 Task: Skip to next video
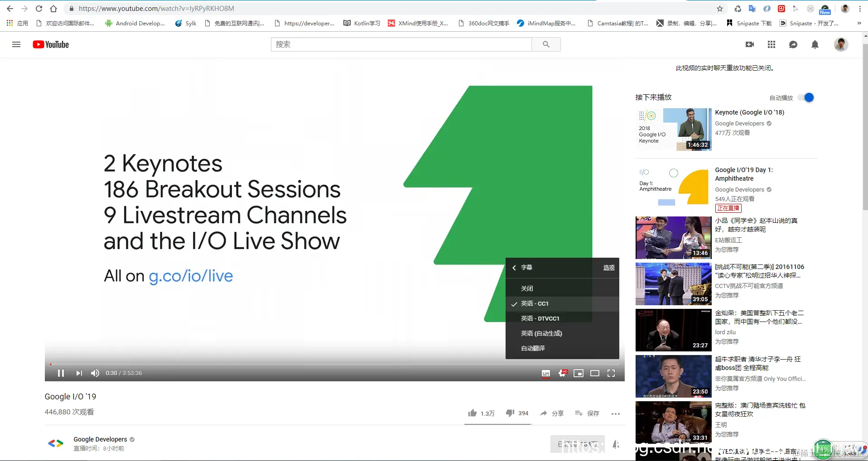(79, 373)
